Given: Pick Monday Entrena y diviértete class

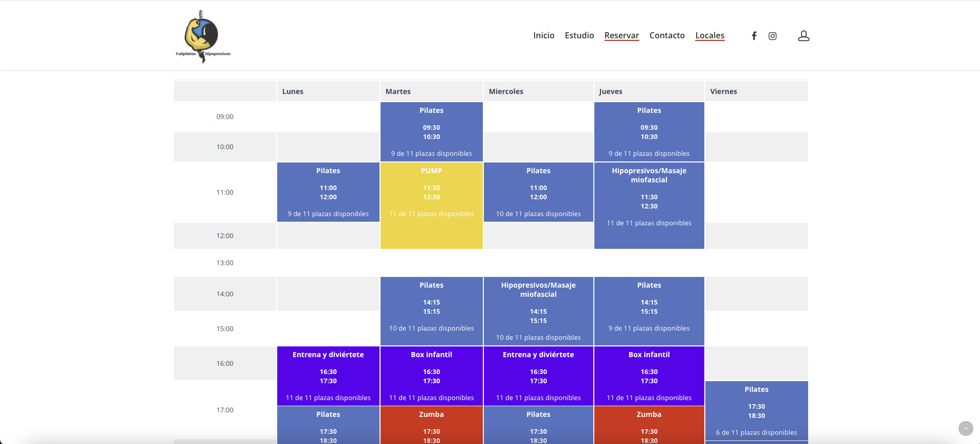Looking at the screenshot, I should tap(328, 376).
